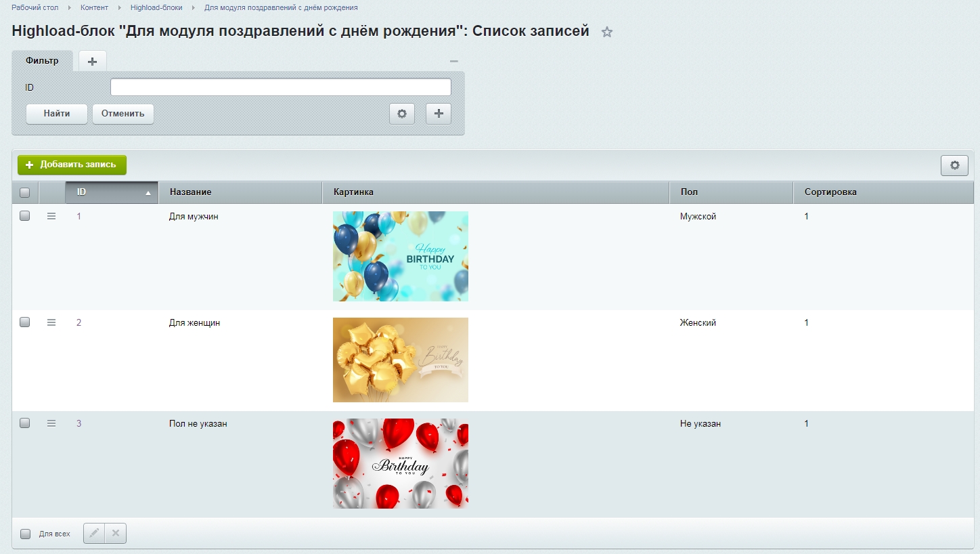Open row actions menu for record 1
Image resolution: width=980 pixels, height=554 pixels.
pyautogui.click(x=51, y=217)
